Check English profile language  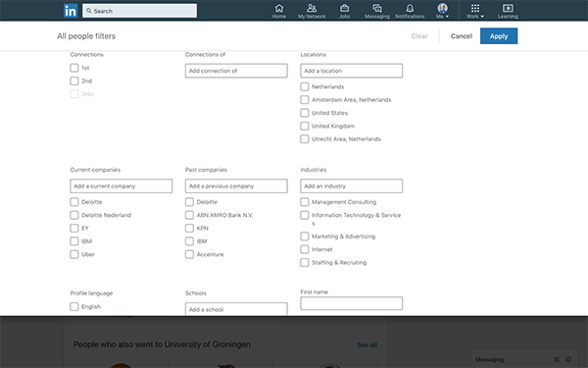74,307
